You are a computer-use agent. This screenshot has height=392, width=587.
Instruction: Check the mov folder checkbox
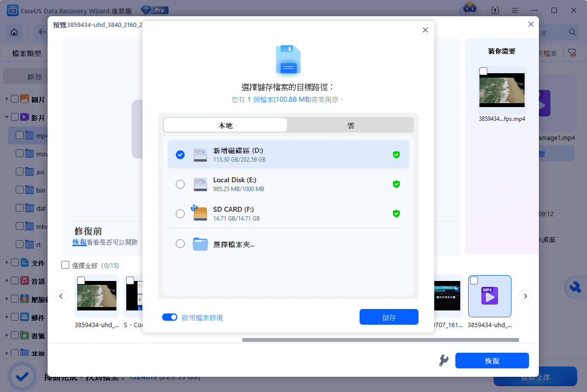click(20, 153)
